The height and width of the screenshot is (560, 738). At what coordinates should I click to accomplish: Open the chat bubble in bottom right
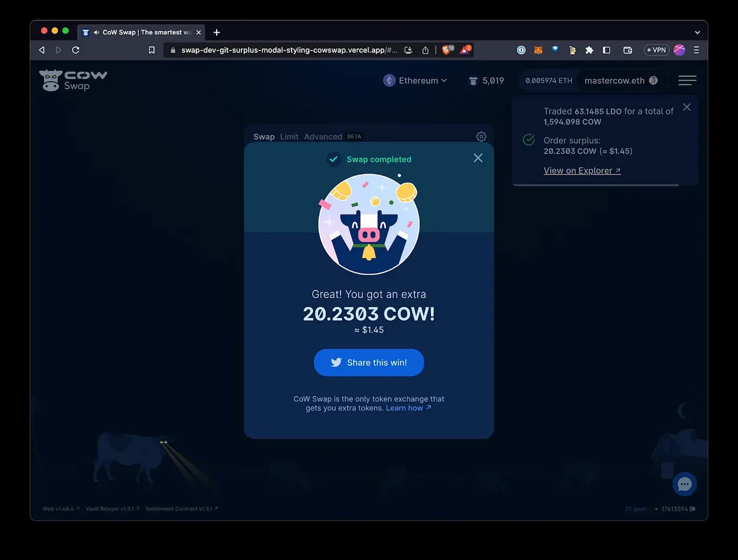tap(684, 484)
